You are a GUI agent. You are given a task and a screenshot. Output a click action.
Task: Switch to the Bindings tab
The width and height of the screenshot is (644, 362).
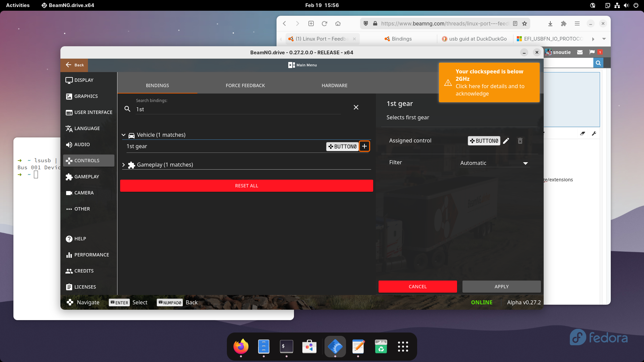click(x=157, y=85)
